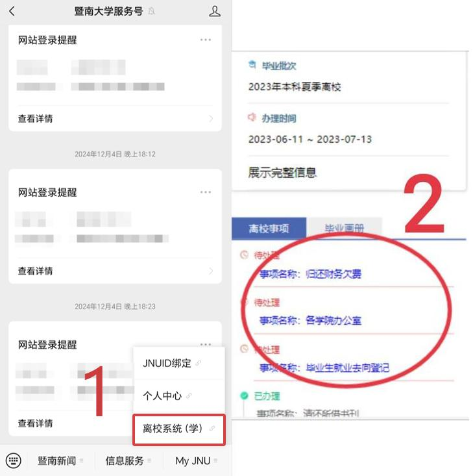473x476 pixels.
Task: Select JNUID绑定 menu entry
Action: (x=179, y=363)
